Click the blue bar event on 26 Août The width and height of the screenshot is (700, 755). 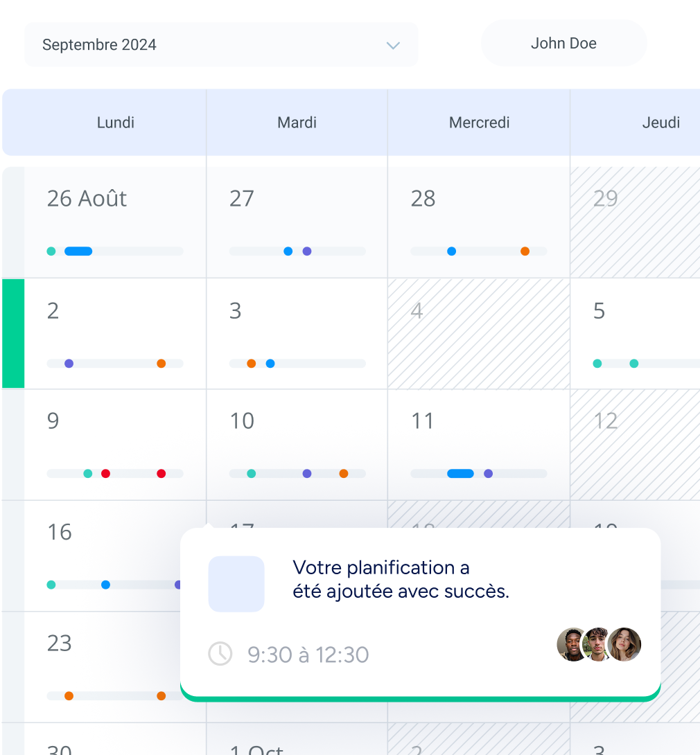(x=78, y=251)
